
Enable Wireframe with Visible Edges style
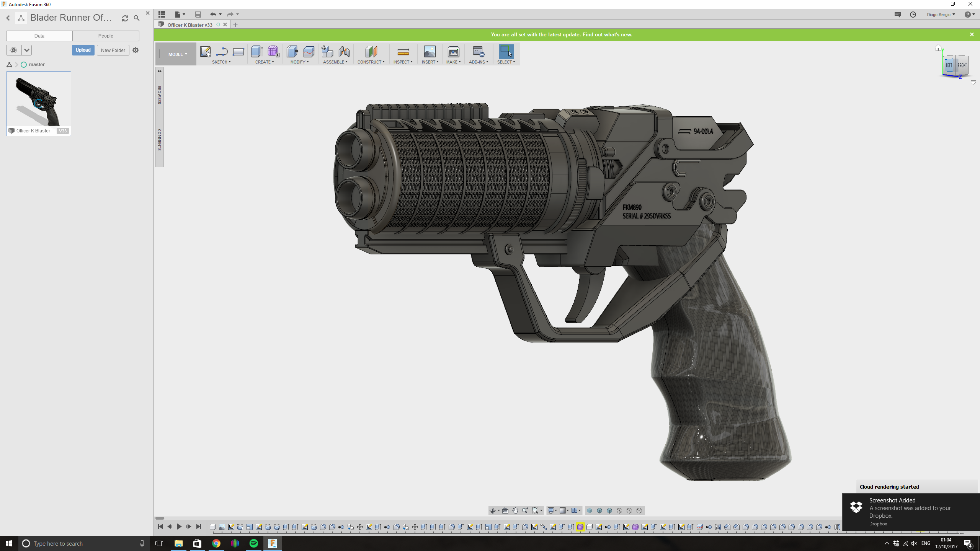(x=640, y=510)
